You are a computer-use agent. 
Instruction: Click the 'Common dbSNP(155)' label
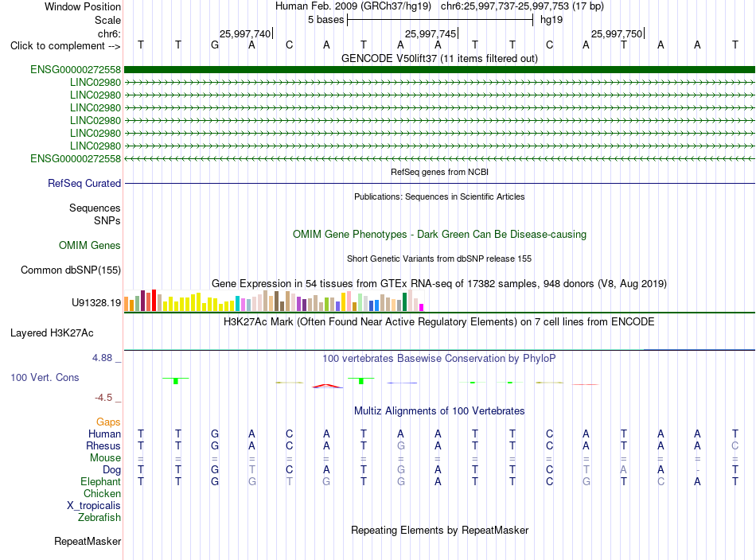[x=70, y=270]
